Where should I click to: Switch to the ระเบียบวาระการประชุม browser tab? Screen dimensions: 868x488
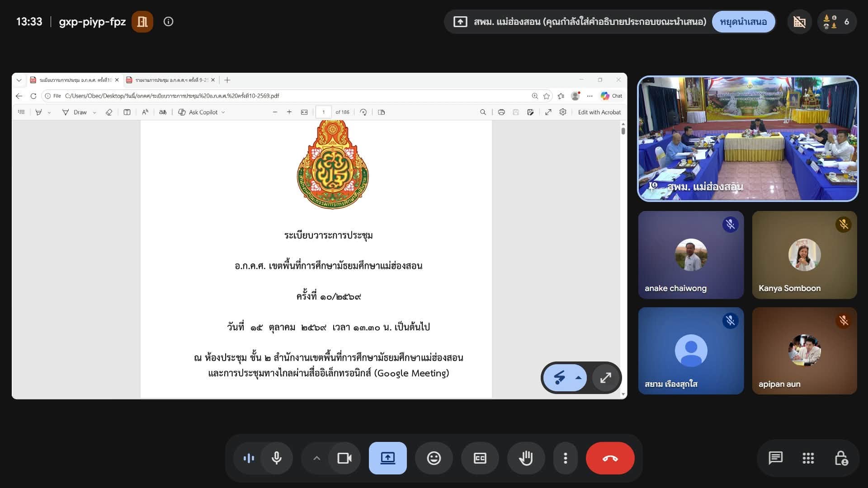[x=75, y=80]
